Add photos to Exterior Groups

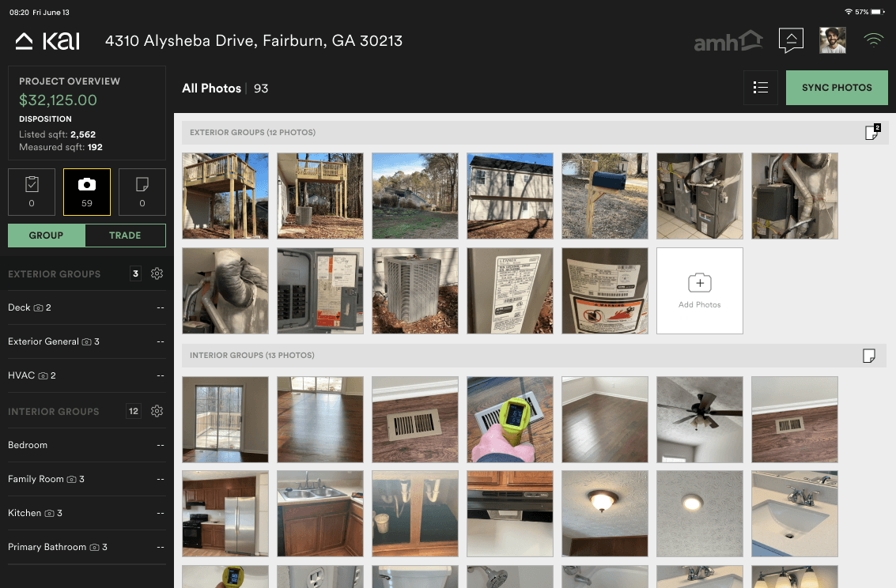699,291
